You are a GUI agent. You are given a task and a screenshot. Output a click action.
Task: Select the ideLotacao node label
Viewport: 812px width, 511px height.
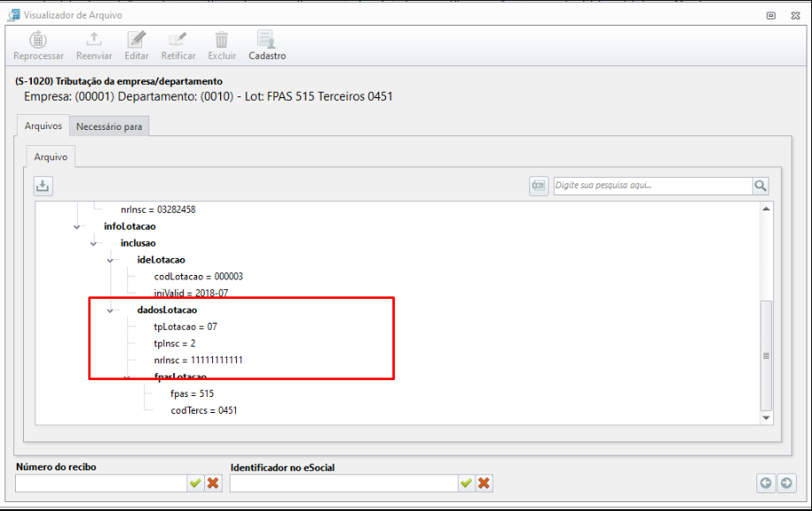click(x=161, y=260)
